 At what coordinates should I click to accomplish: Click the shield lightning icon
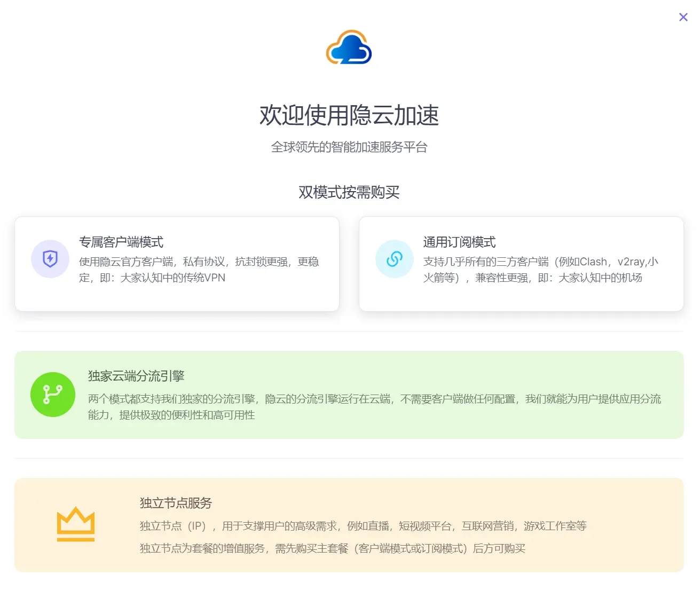coord(50,259)
